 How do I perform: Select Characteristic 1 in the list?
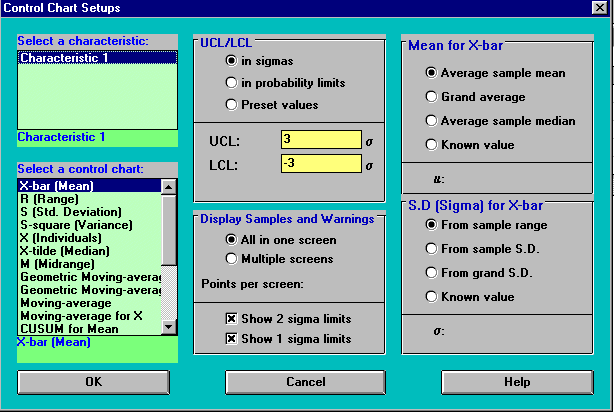tap(64, 58)
